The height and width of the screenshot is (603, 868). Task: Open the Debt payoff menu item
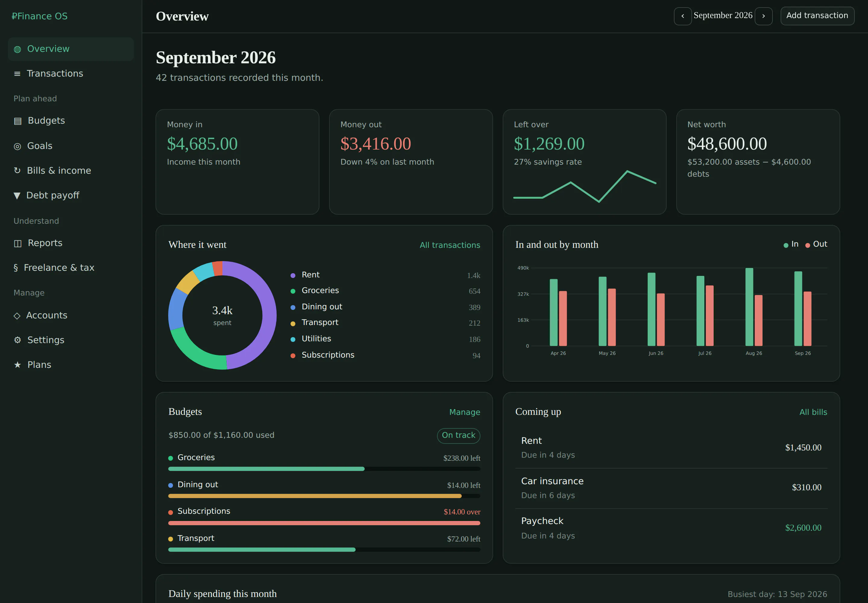[71, 195]
